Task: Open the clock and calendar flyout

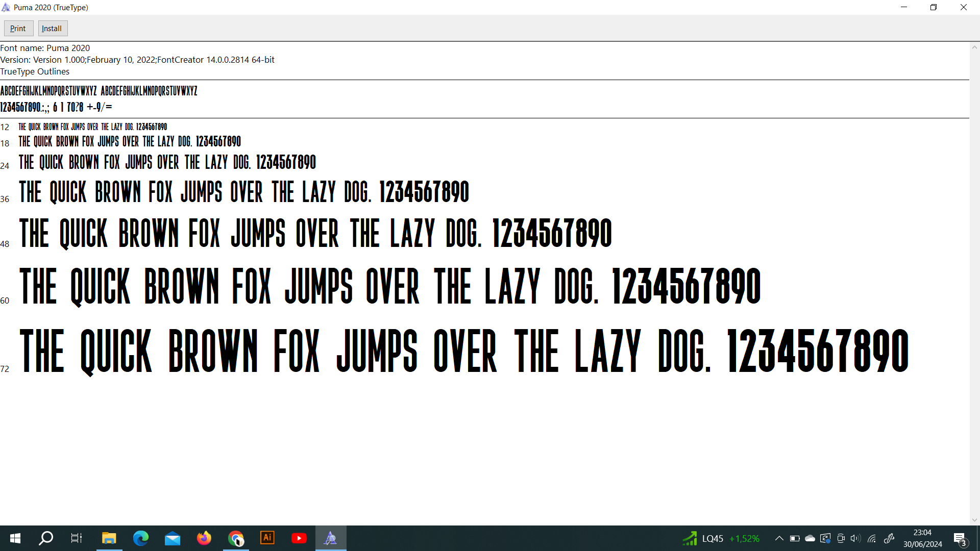Action: 922,538
